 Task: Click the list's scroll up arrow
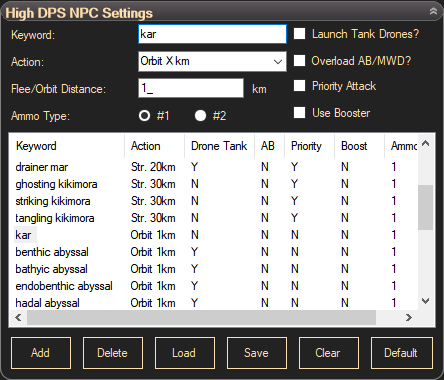click(x=425, y=143)
